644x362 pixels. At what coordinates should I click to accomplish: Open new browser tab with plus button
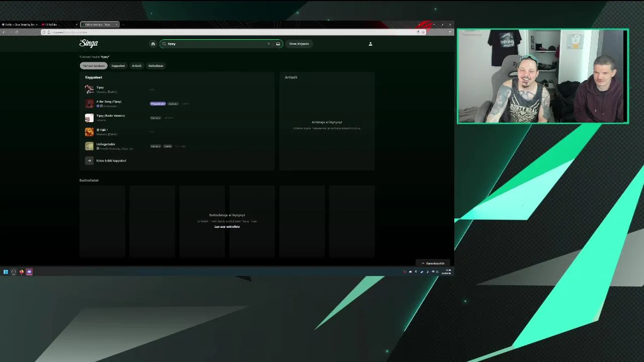click(x=123, y=25)
